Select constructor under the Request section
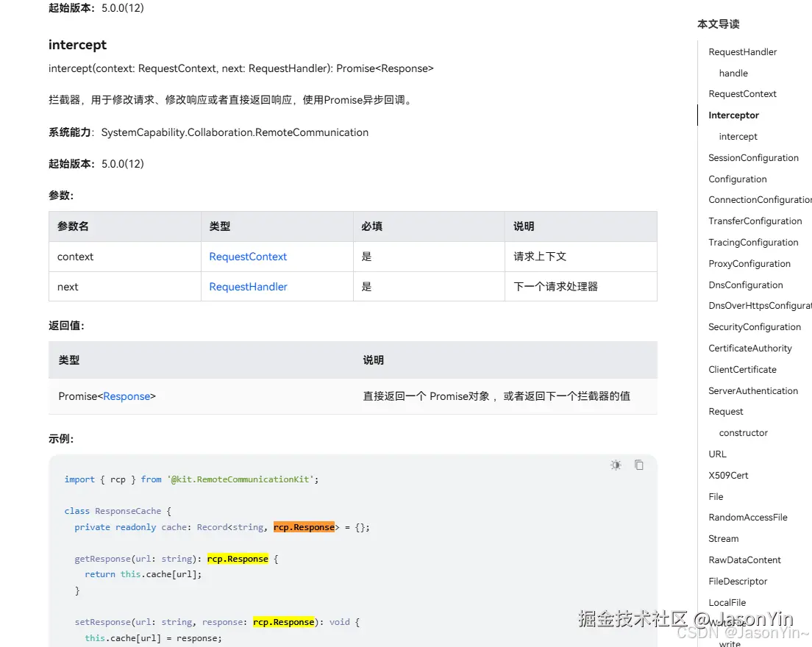Image resolution: width=812 pixels, height=647 pixels. (743, 432)
